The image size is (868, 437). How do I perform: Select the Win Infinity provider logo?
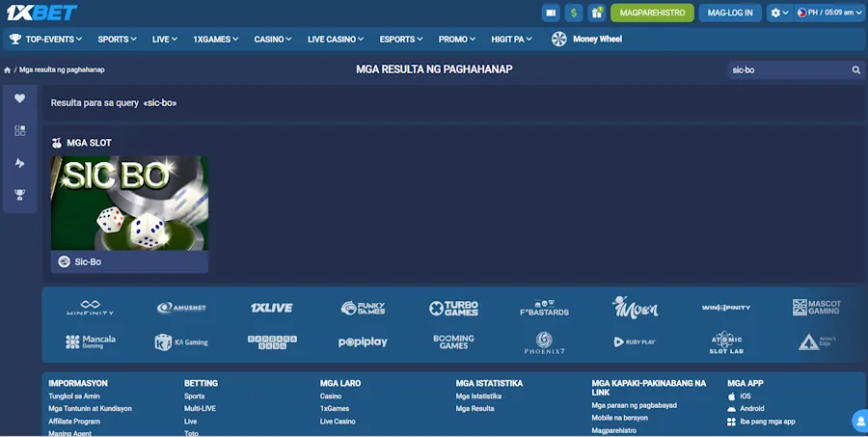[725, 308]
